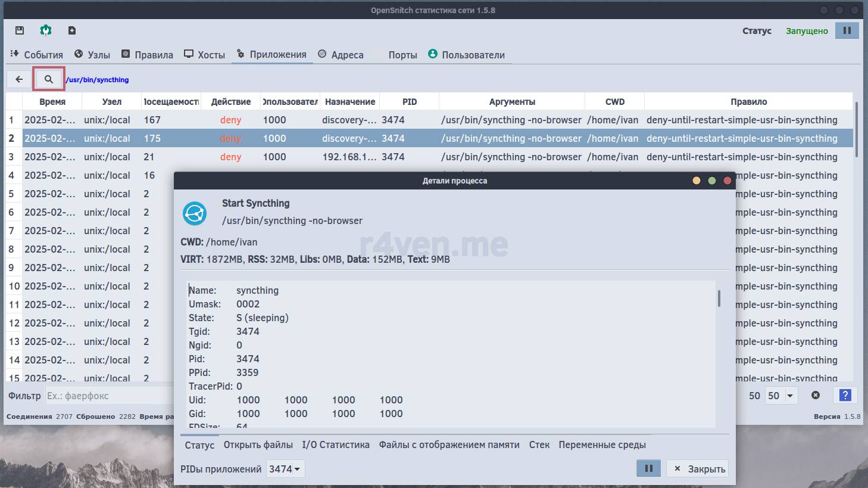Click the save icon in the top toolbar
Image resolution: width=868 pixels, height=488 pixels.
(x=20, y=30)
